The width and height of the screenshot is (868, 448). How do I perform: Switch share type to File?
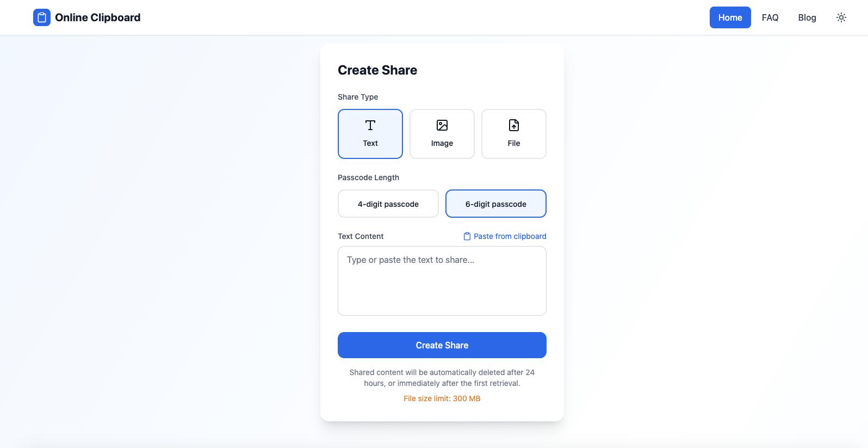pos(513,134)
